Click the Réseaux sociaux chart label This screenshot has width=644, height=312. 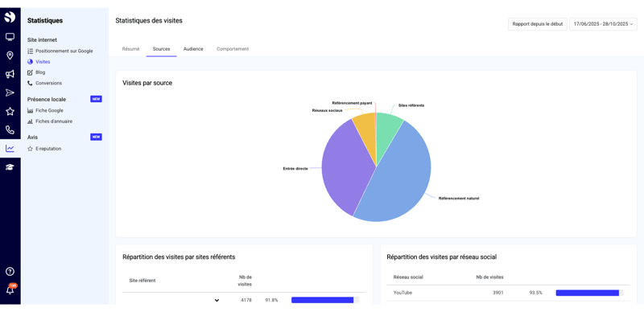[327, 110]
